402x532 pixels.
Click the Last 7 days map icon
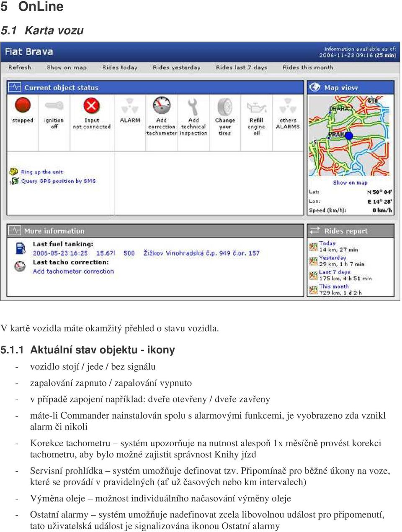(x=313, y=275)
